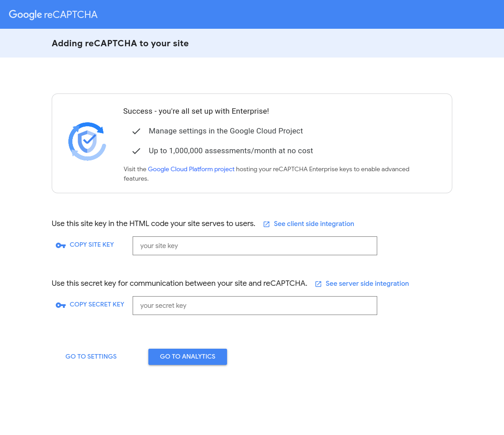Click the Manage settings in Google Cloud Project text
Image resolution: width=504 pixels, height=435 pixels.
point(226,131)
